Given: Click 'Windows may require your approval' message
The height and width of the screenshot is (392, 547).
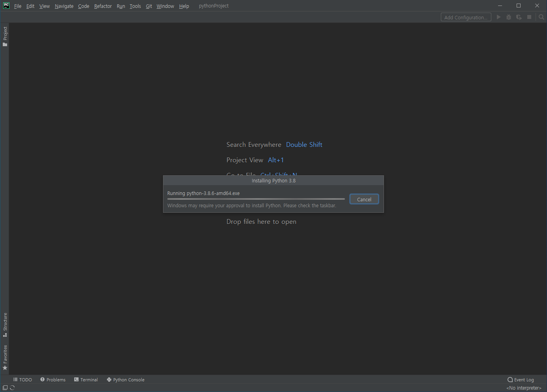Looking at the screenshot, I should tap(252, 206).
